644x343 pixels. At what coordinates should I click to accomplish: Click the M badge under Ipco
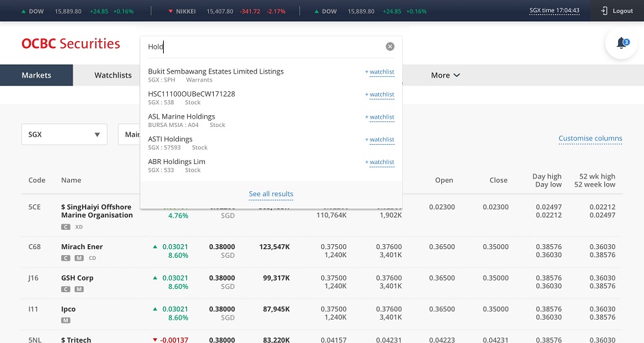click(66, 320)
